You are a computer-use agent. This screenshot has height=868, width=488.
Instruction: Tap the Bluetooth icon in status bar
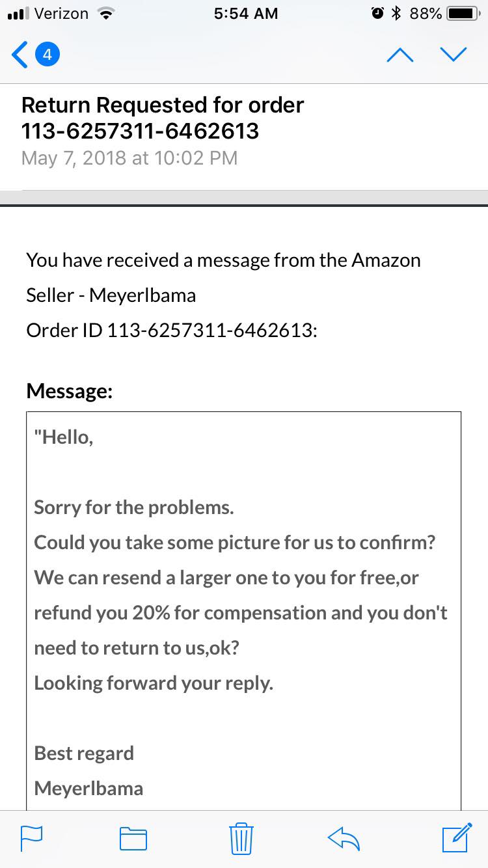coord(396,14)
